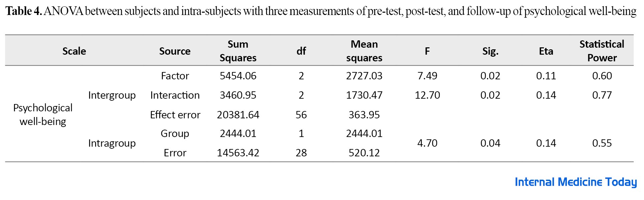Image resolution: width=644 pixels, height=200 pixels.
Task: Click the Psychological well-being scale label
Action: (x=43, y=114)
